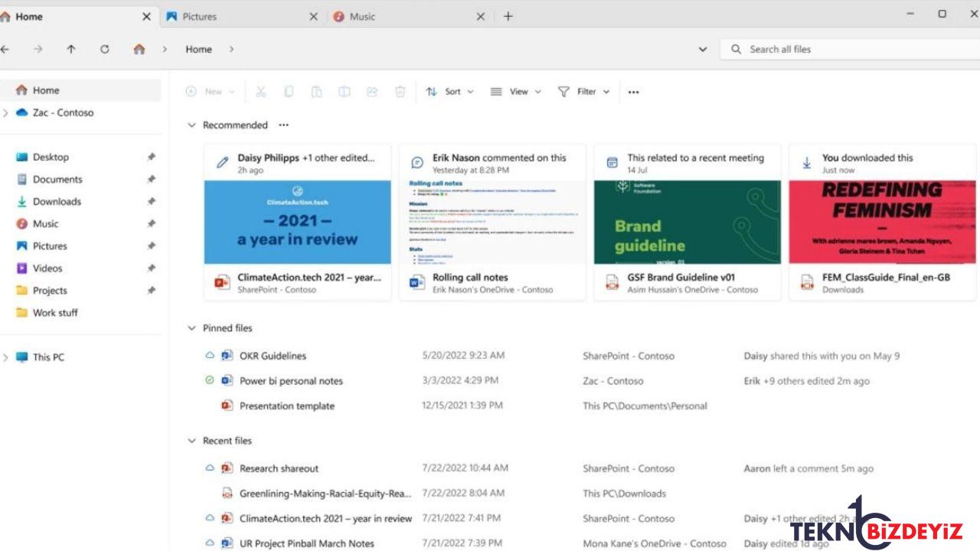Click sync status icon of Power bi notes
This screenshot has width=980, height=551.
click(x=210, y=380)
